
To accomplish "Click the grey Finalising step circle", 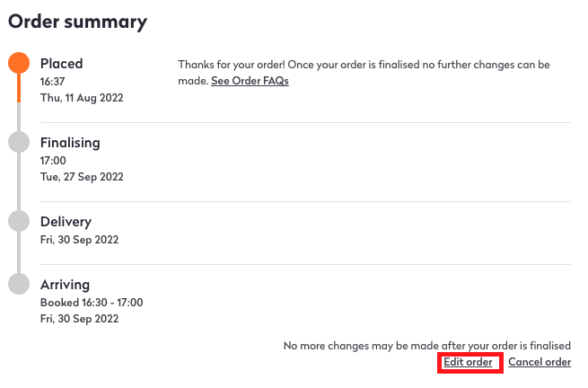I will pyautogui.click(x=19, y=142).
